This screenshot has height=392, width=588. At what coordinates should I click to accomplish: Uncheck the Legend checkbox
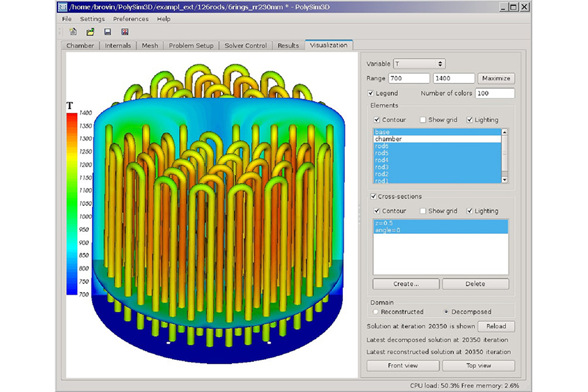[371, 93]
